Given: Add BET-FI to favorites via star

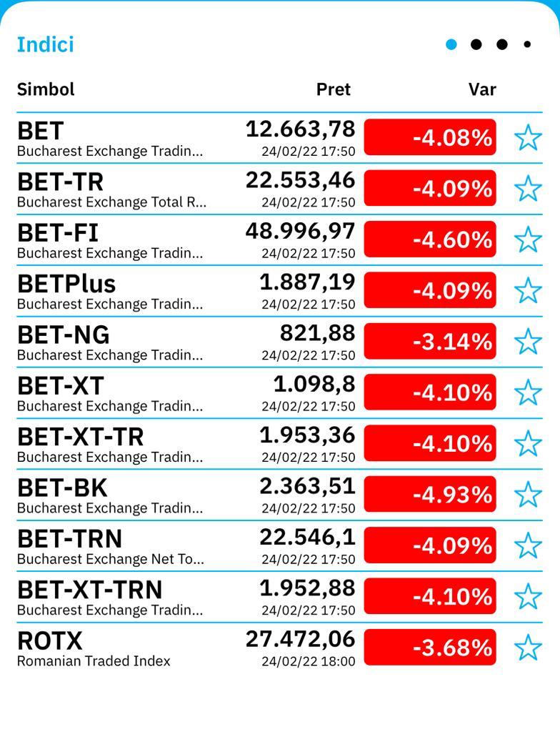Looking at the screenshot, I should tap(528, 239).
